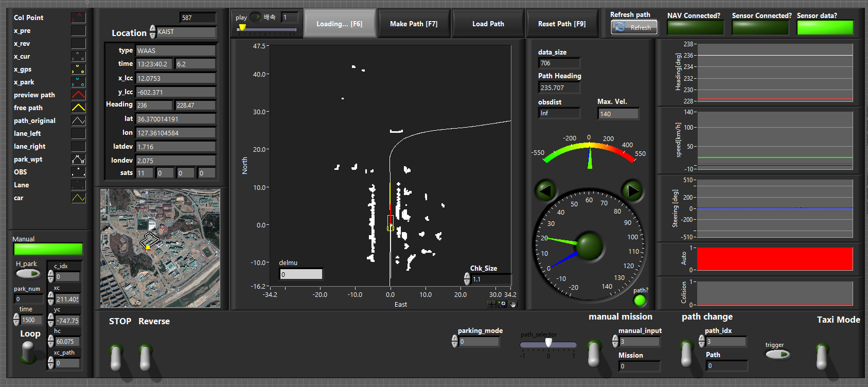Click the free path yellow legend icon
Screen dimensions: 868x387
pos(78,108)
